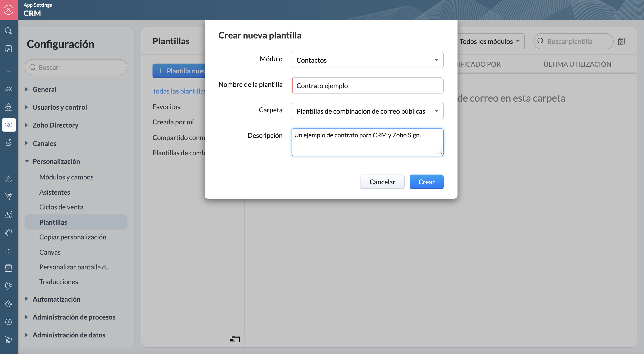Screen dimensions: 644x354
Task: Click the chat bubble icon in rail
Action: pyautogui.click(x=9, y=250)
